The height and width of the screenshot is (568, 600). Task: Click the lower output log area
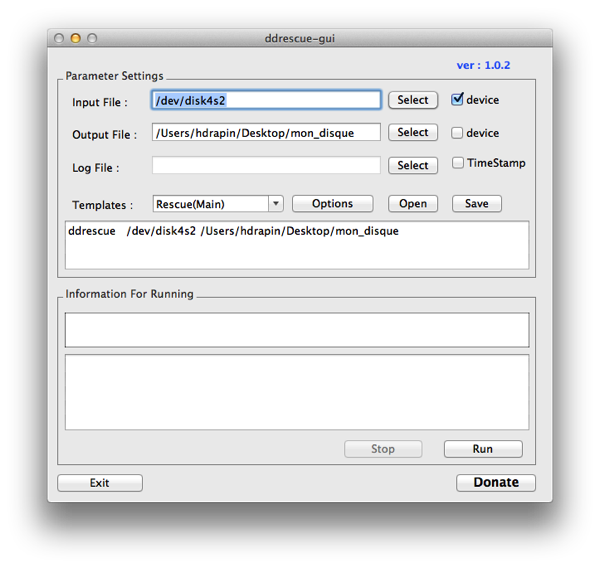point(297,391)
